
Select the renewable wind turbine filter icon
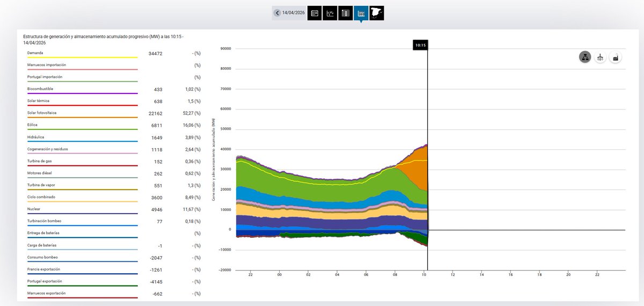tap(600, 57)
